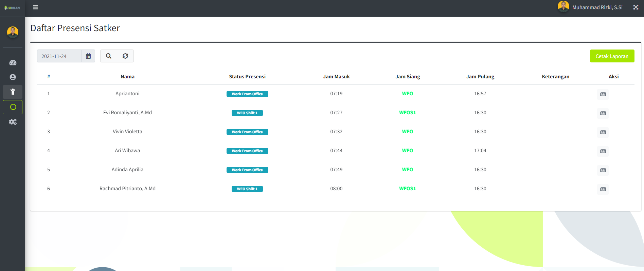Open the settings gears sidebar icon

coord(13,122)
